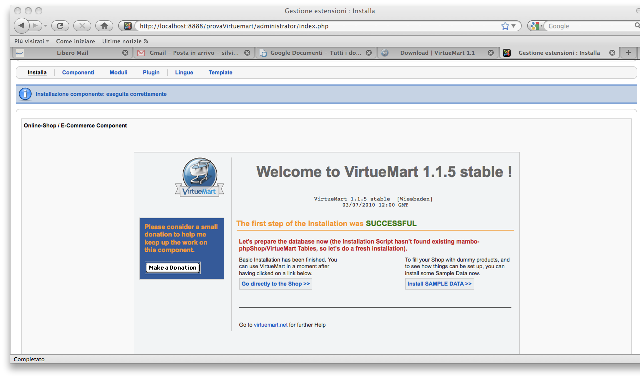Click the Installazione componente success message
The image size is (640, 378).
(x=101, y=94)
